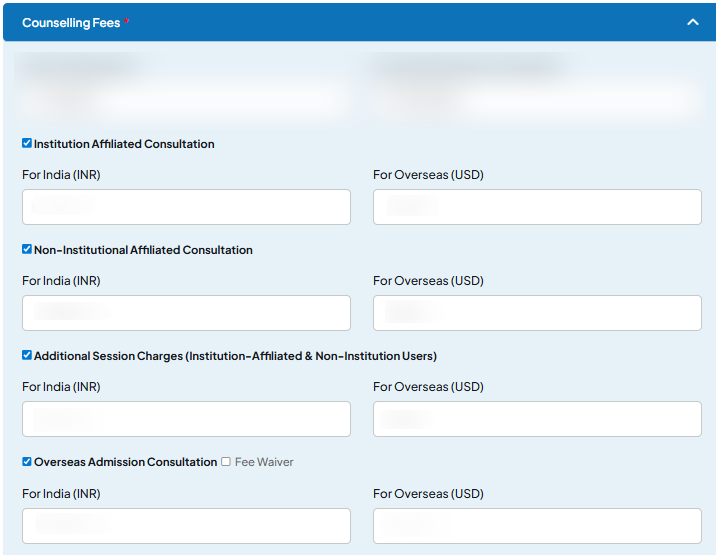The height and width of the screenshot is (555, 716).
Task: Click the Non-Institutional Affiliated Consultation label text
Action: [143, 250]
